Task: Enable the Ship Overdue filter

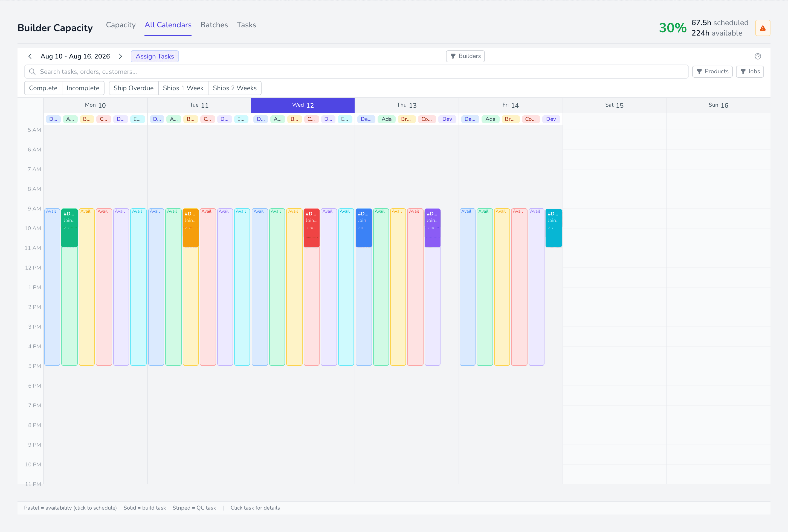Action: tap(134, 88)
